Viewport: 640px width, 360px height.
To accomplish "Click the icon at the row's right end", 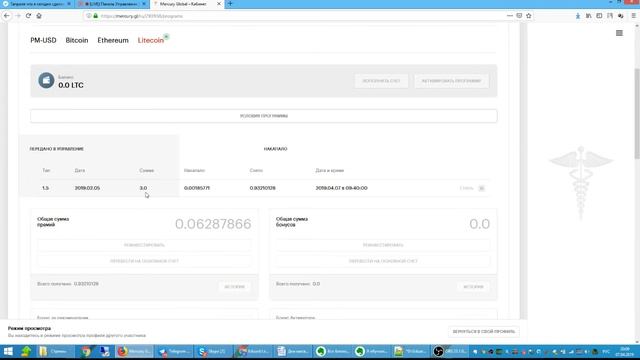I will click(482, 188).
